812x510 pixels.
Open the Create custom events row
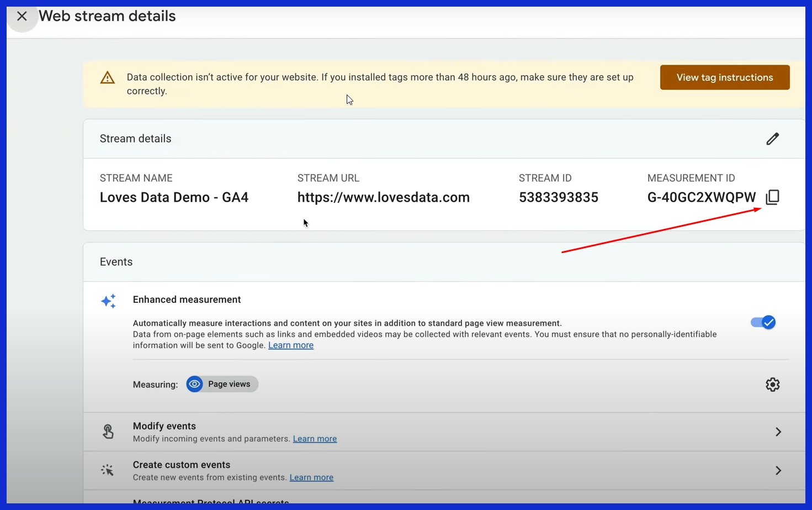point(444,471)
